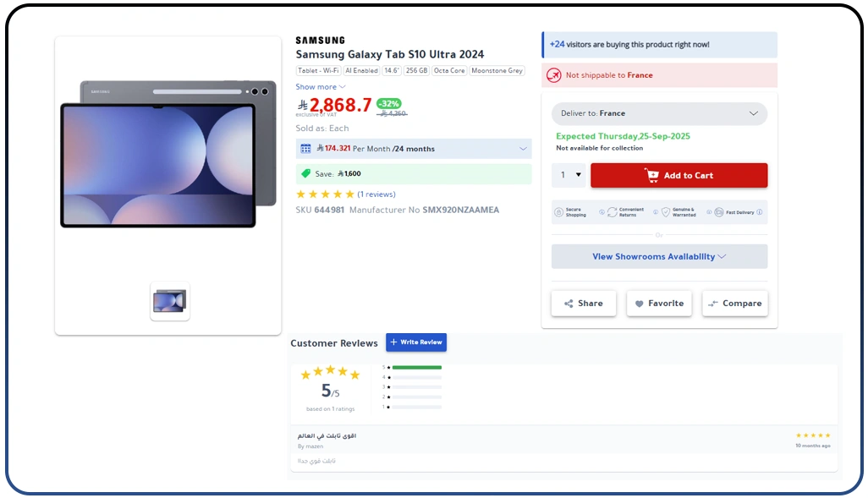Image resolution: width=868 pixels, height=498 pixels.
Task: Click the Convenient Returns arrows icon
Action: [612, 212]
